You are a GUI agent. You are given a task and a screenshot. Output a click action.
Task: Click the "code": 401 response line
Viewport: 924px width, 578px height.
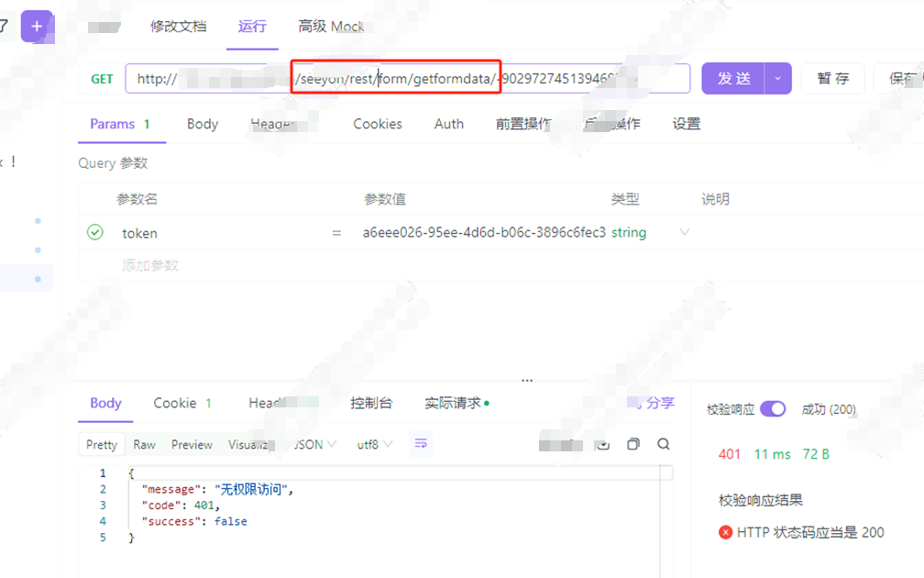point(181,505)
